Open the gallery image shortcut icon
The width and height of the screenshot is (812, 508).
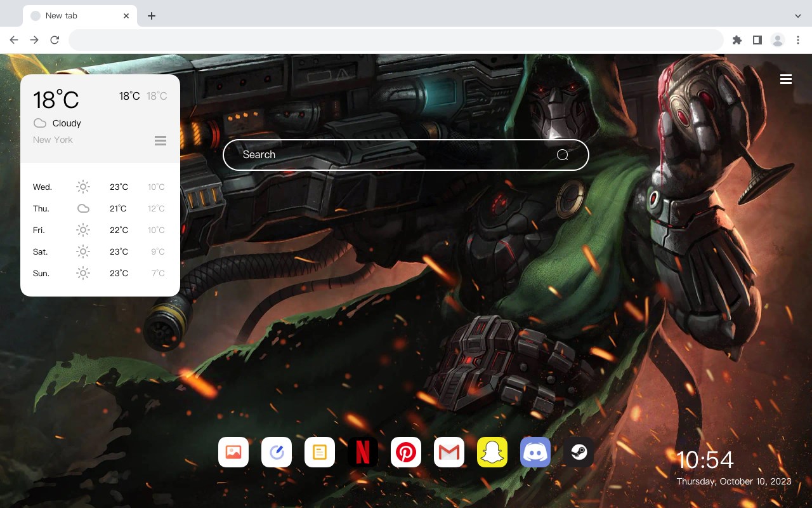click(x=233, y=452)
